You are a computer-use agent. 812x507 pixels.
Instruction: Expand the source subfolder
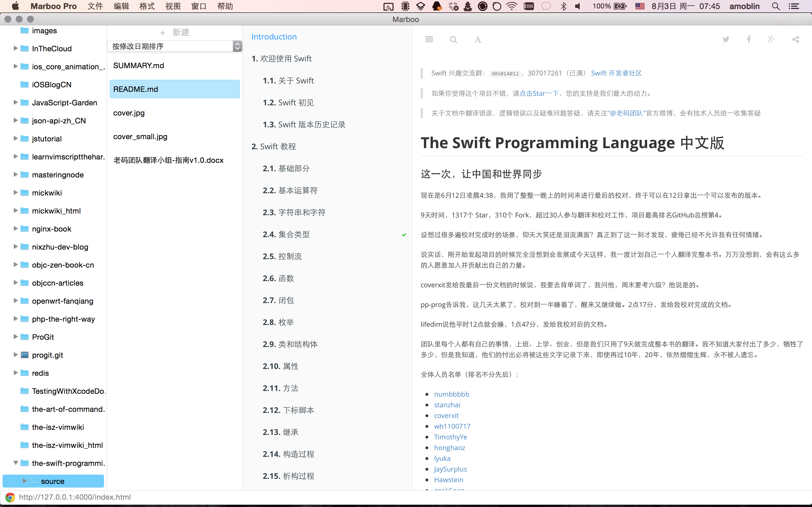[x=25, y=481]
